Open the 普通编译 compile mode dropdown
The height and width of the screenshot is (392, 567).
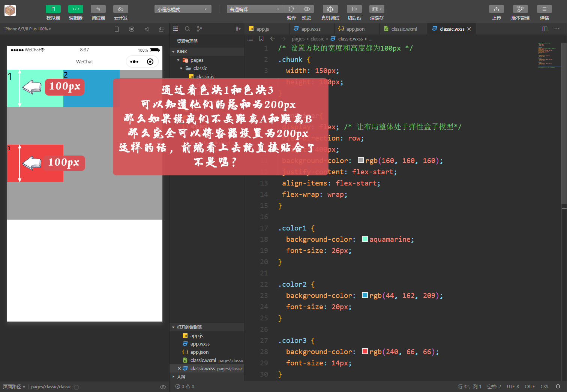[x=255, y=9]
